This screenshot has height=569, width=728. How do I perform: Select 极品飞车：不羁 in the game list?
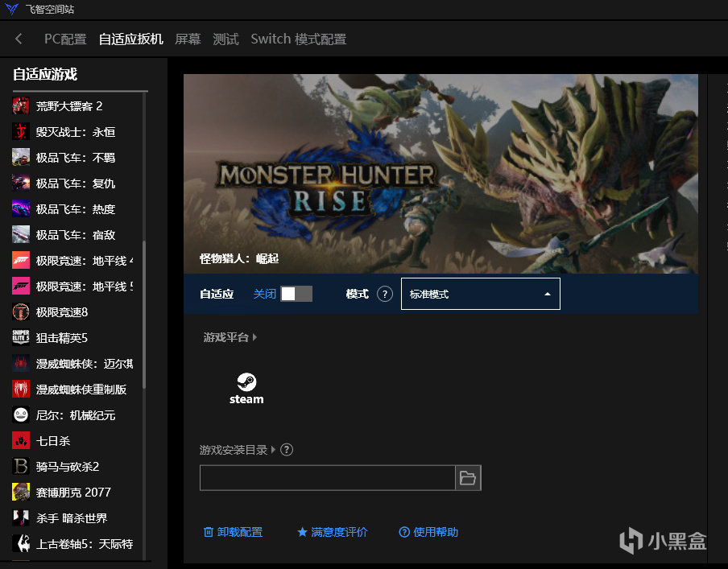(76, 157)
